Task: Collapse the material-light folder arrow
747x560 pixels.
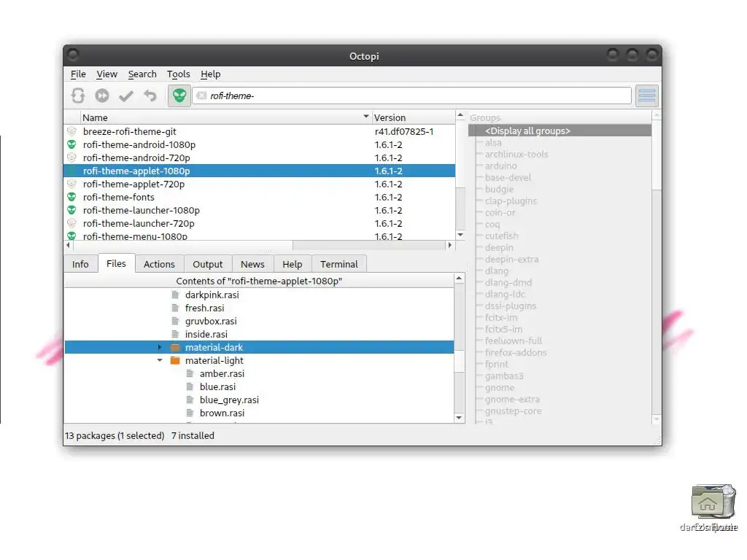Action: (160, 360)
